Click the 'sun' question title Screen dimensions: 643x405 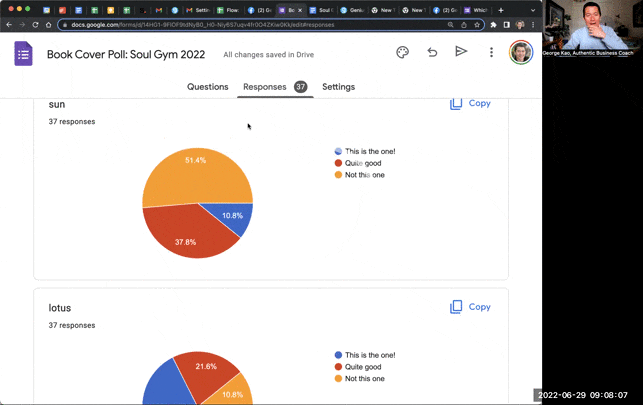click(x=57, y=105)
